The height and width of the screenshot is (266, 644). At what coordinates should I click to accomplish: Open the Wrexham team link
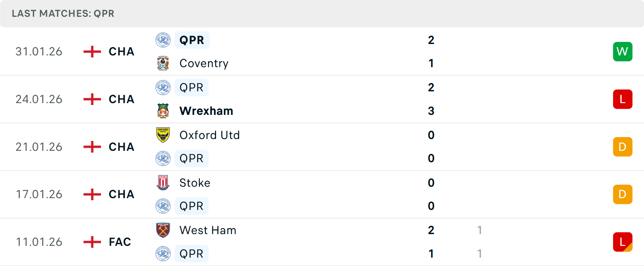tap(206, 111)
